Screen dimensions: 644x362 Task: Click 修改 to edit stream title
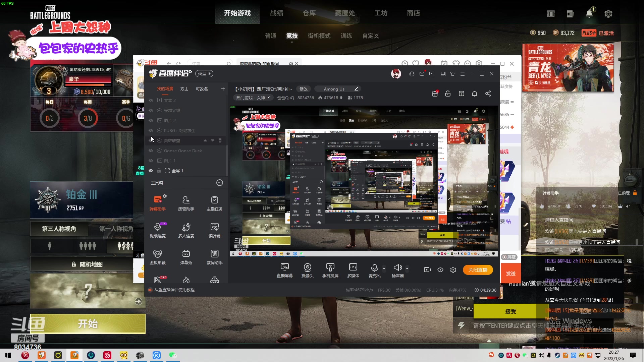[x=304, y=89]
